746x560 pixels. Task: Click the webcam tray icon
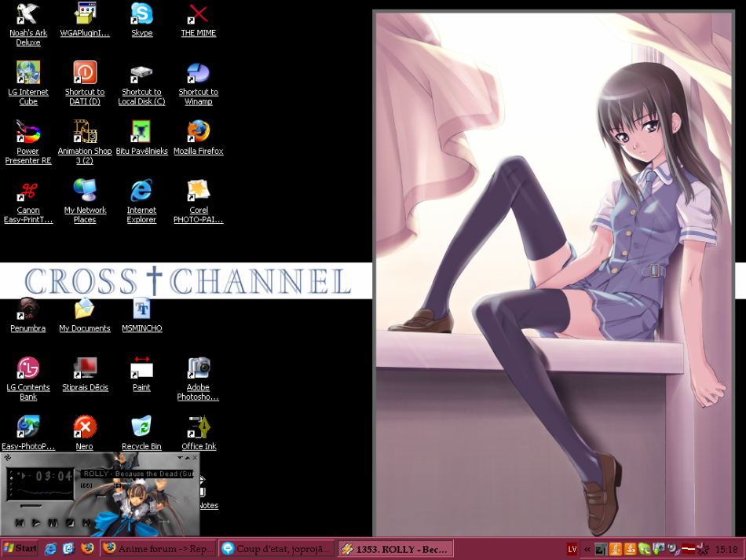[673, 550]
